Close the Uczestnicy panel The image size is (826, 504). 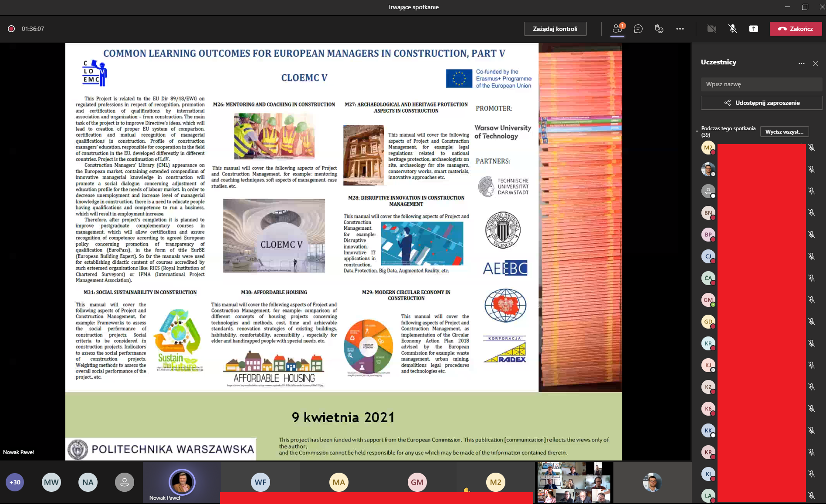click(816, 64)
